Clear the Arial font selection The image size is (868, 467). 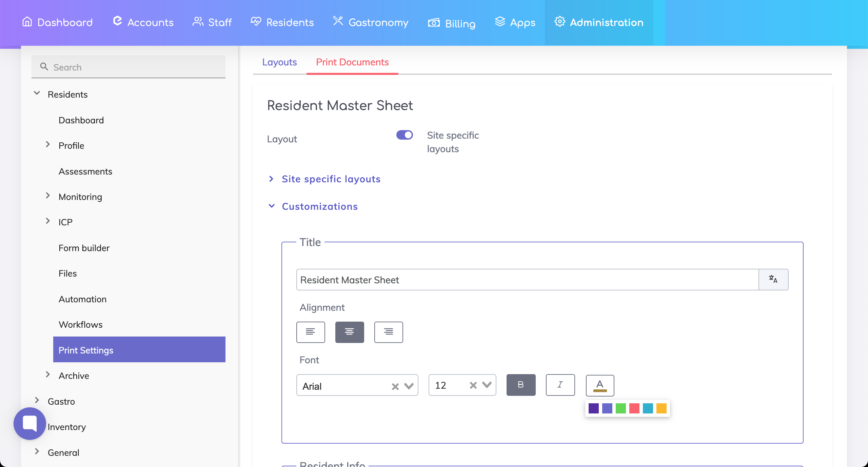(395, 386)
